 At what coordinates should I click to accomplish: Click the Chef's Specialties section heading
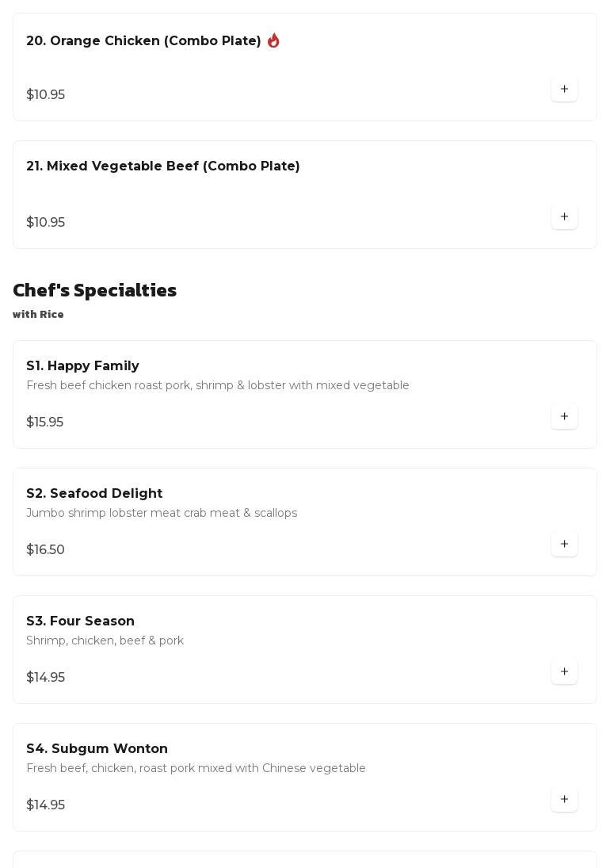(94, 290)
